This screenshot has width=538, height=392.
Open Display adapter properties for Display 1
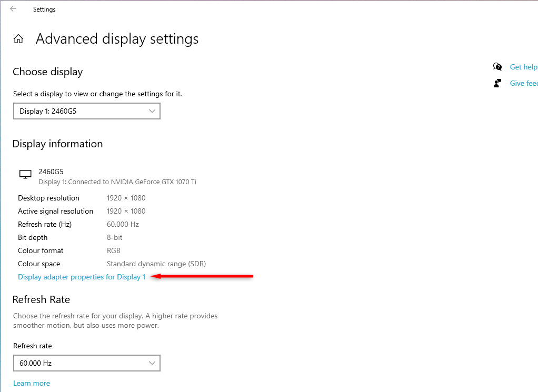[82, 277]
